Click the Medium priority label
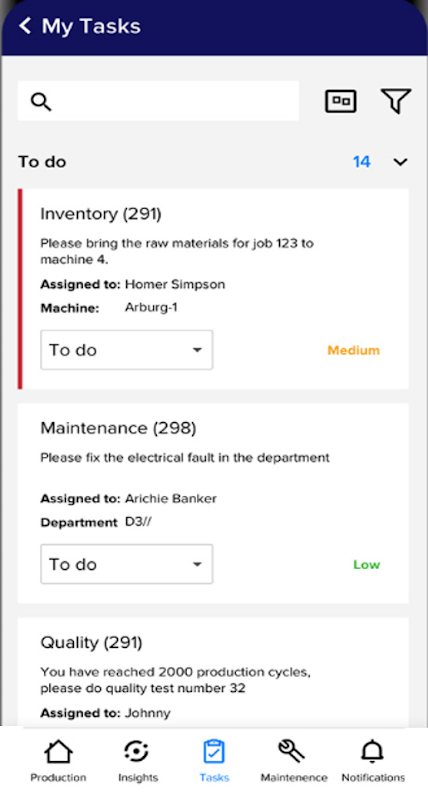The image size is (428, 800). click(x=354, y=351)
